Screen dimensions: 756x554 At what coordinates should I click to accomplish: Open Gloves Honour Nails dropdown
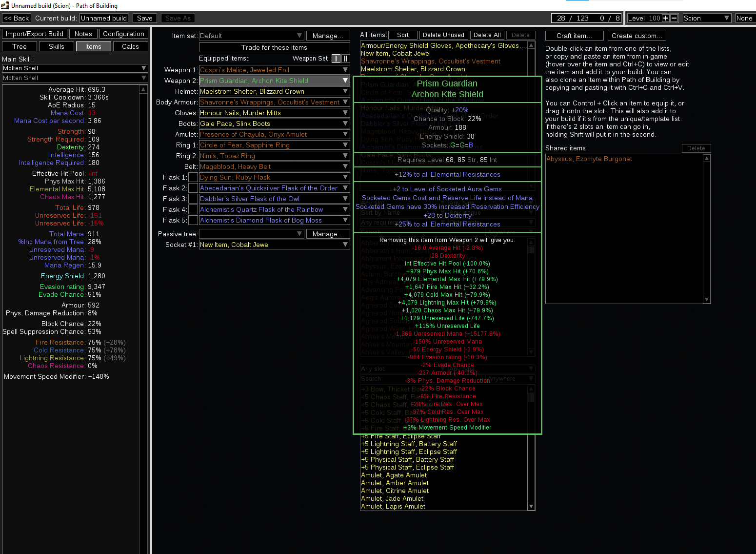tap(275, 113)
